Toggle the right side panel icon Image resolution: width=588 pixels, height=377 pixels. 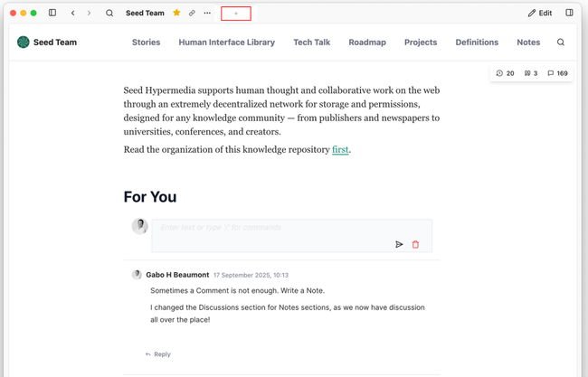[569, 14]
